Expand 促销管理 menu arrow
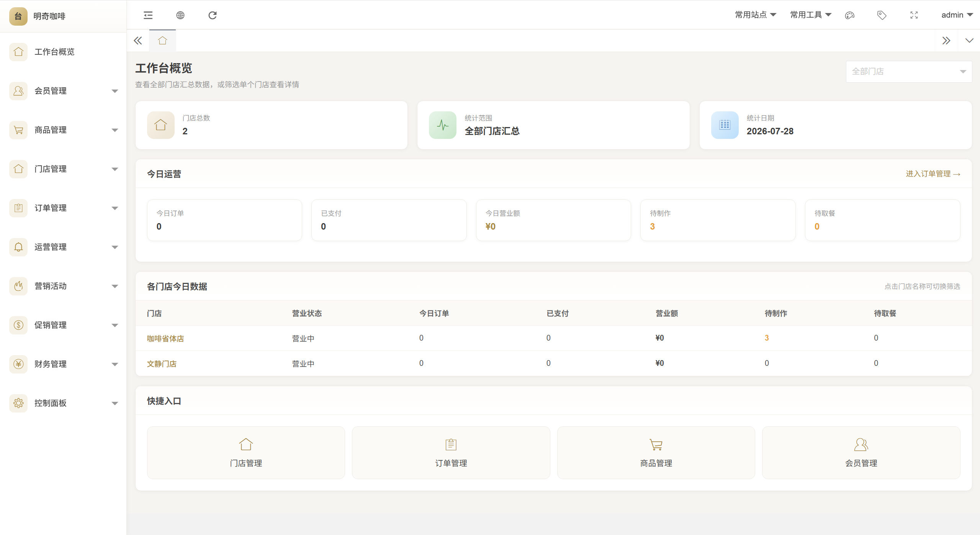980x535 pixels. pos(115,325)
